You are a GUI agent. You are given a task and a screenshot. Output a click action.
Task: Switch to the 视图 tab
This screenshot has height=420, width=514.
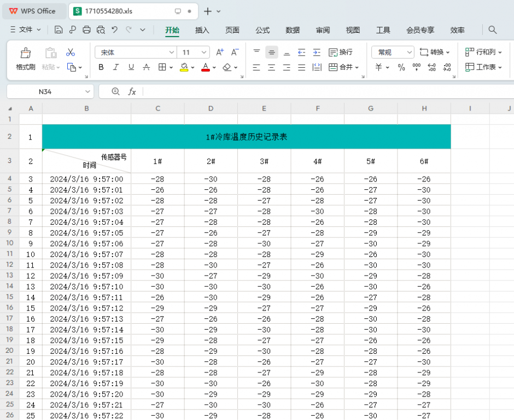pos(353,30)
